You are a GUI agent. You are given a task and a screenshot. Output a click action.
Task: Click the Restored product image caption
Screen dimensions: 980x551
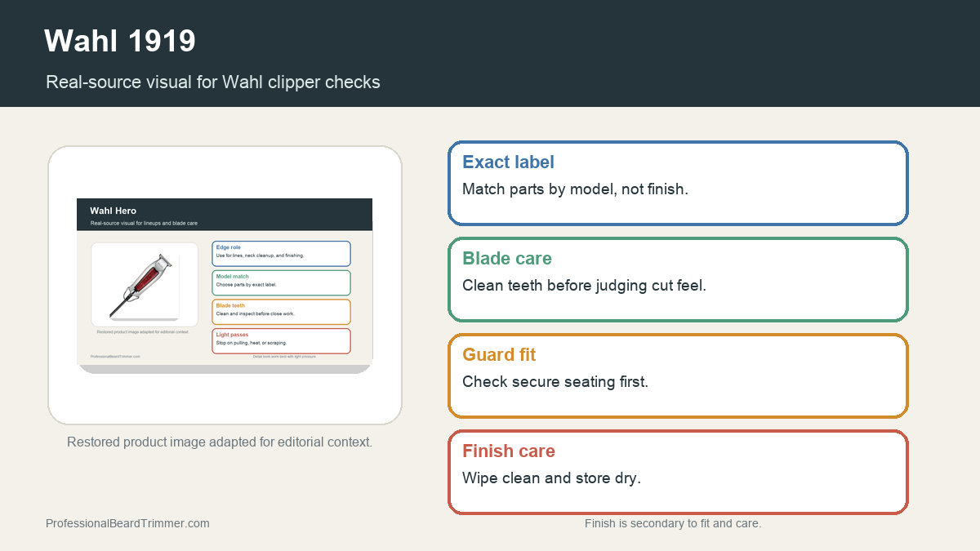click(220, 442)
